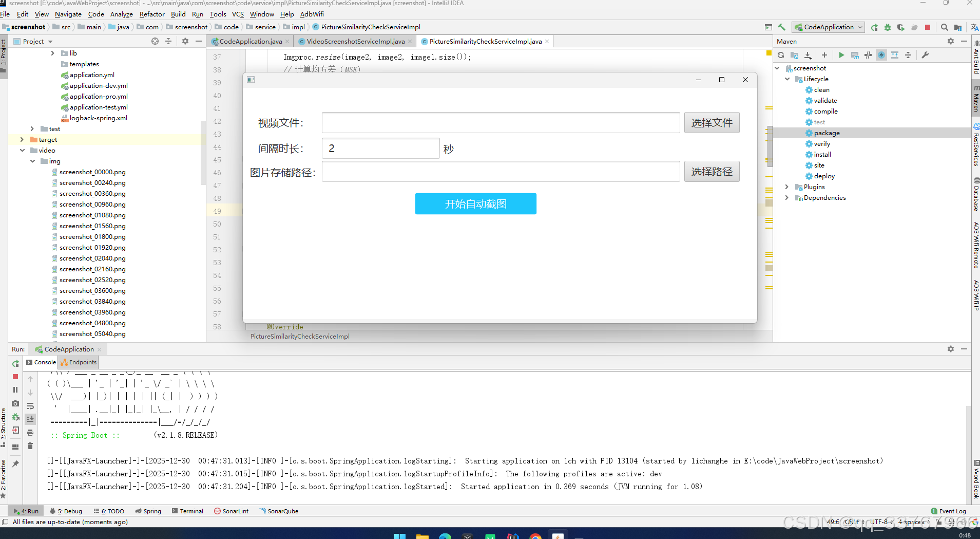Clear all console output with trash icon
Viewport: 980px width, 539px height.
coord(30,445)
